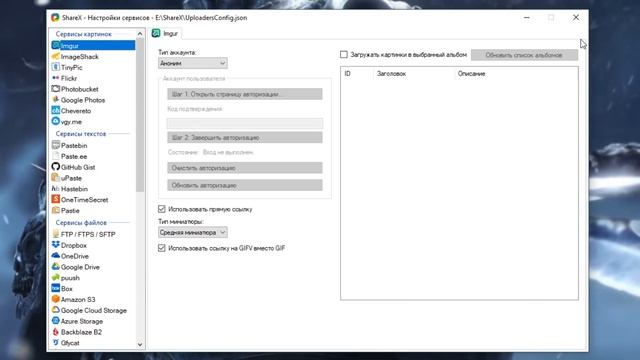Click services list scroll down arrow
This screenshot has width=640, height=360.
(140, 344)
